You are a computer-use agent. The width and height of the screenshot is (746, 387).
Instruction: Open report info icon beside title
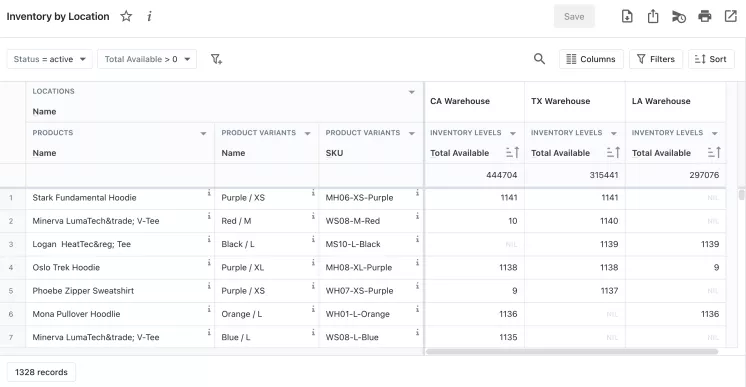click(x=149, y=16)
